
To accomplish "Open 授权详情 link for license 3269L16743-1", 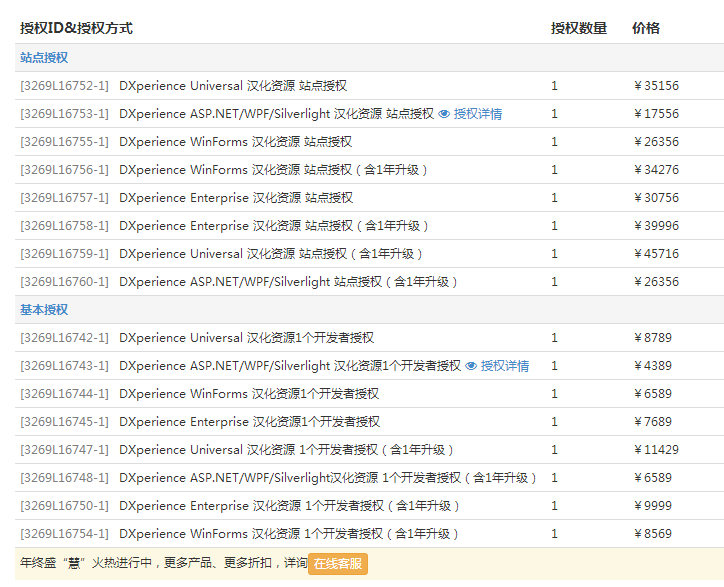I will [504, 366].
